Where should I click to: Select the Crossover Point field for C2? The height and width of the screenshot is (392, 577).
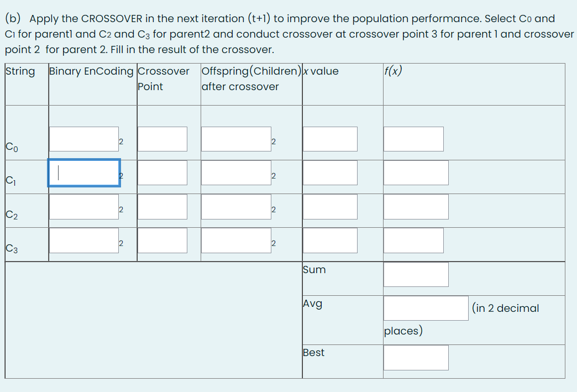(162, 207)
